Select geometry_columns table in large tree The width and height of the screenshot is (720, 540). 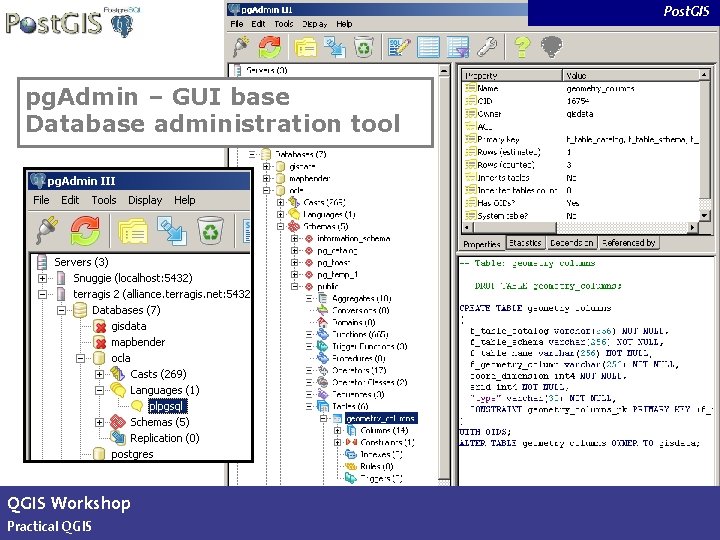381,418
